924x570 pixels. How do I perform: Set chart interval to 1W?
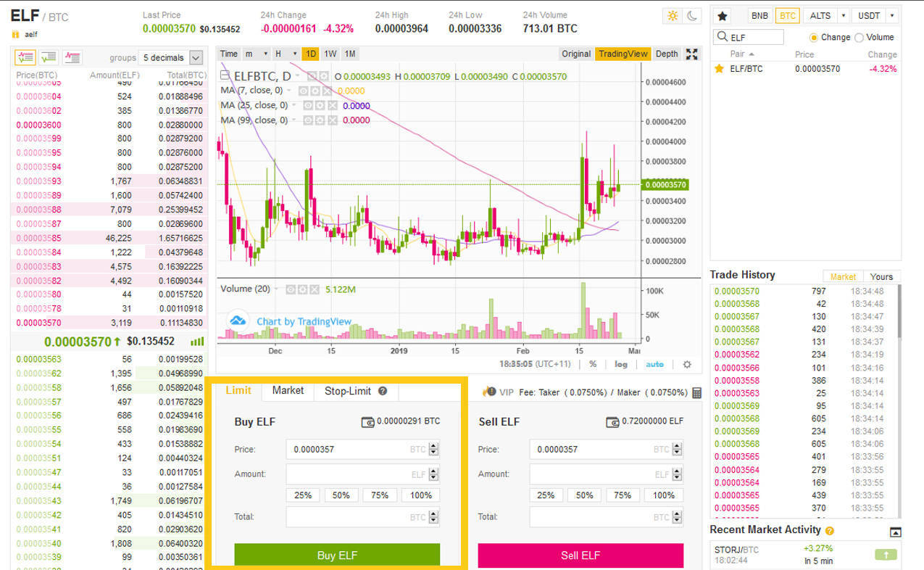click(330, 54)
